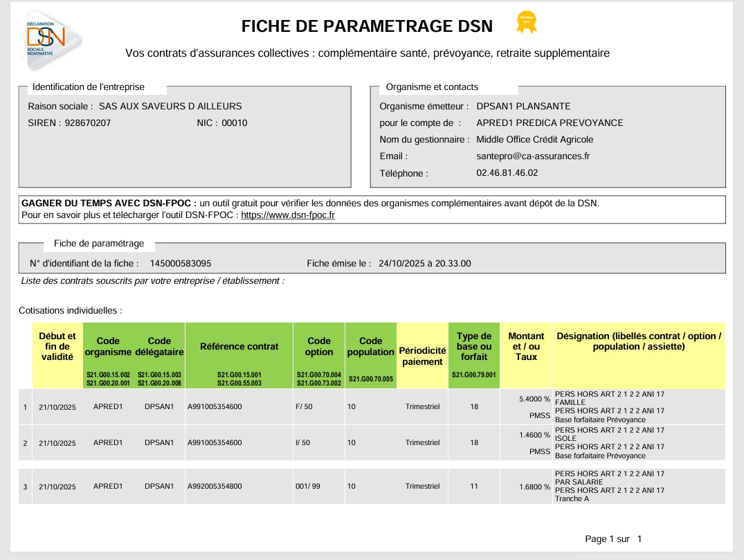Select the NIC value 00010
This screenshot has width=744, height=560.
[235, 123]
